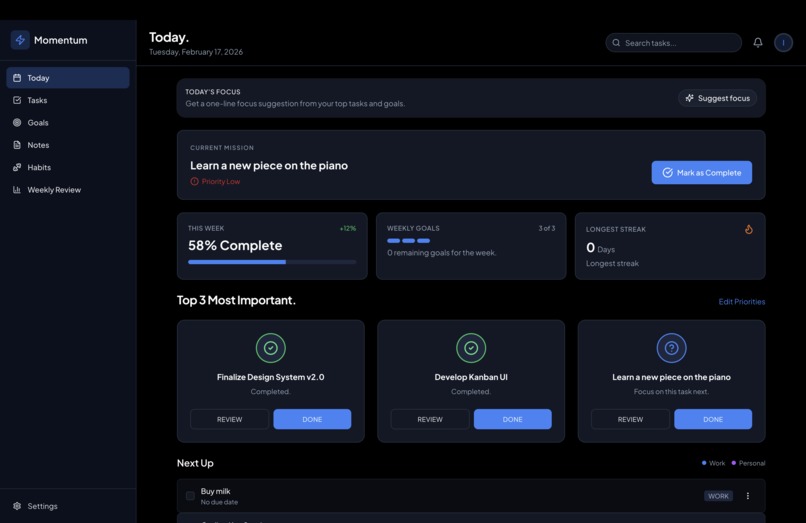Click the sparkle icon on Suggest focus
The height and width of the screenshot is (523, 806).
point(689,98)
